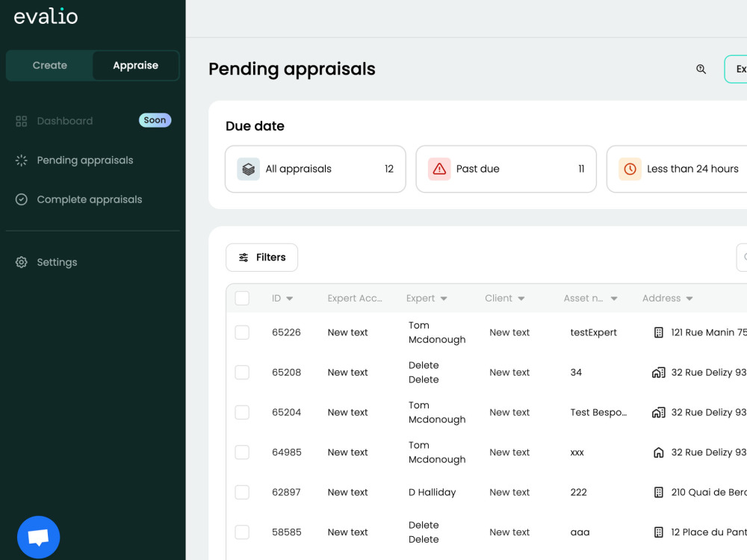The height and width of the screenshot is (560, 747).
Task: Go to Complete appraisals in sidebar
Action: pos(90,199)
